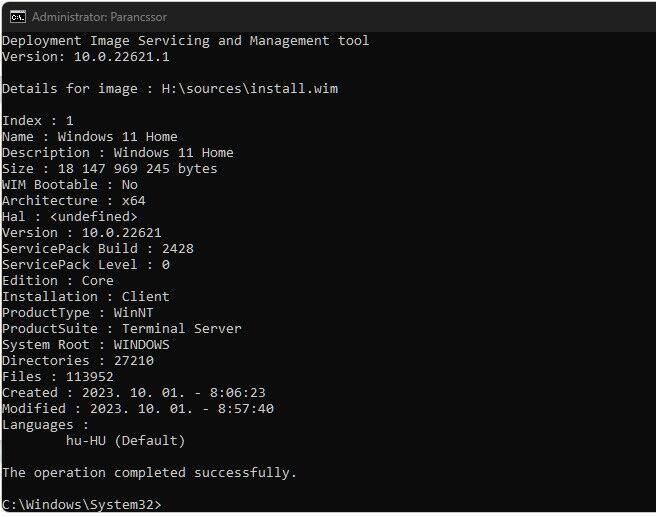Click the Description : Windows 11 Home line

pyautogui.click(x=118, y=153)
